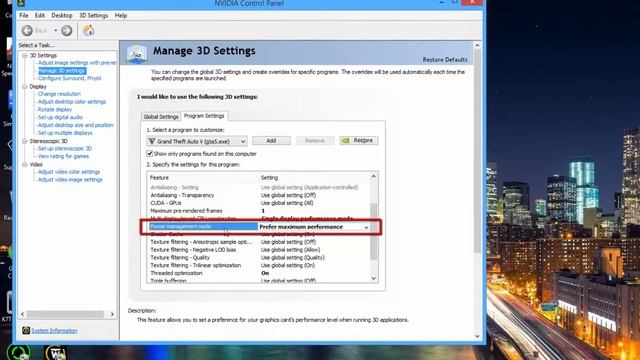Click the Home icon in toolbar
640x360 pixels.
point(89,30)
